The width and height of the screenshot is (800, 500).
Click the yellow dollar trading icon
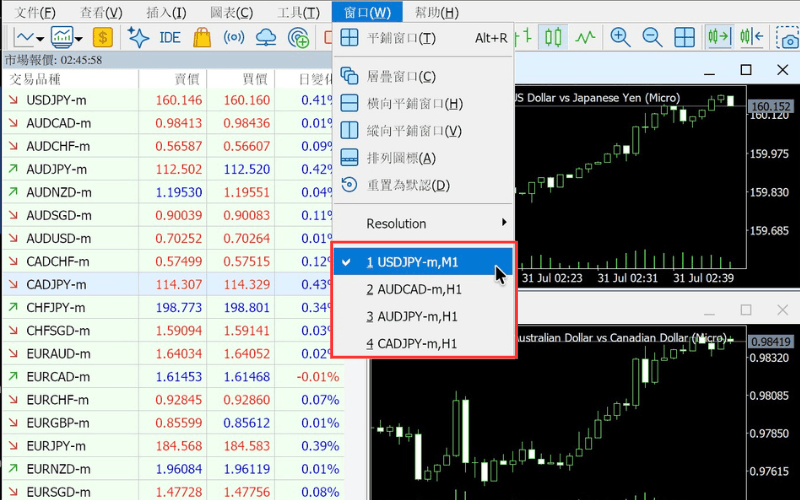pos(103,37)
